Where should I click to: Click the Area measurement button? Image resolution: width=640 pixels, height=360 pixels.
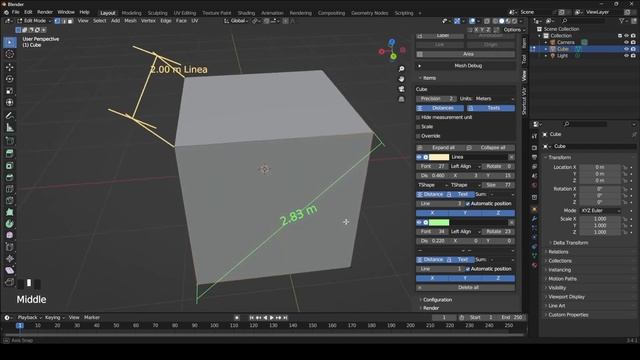click(465, 54)
